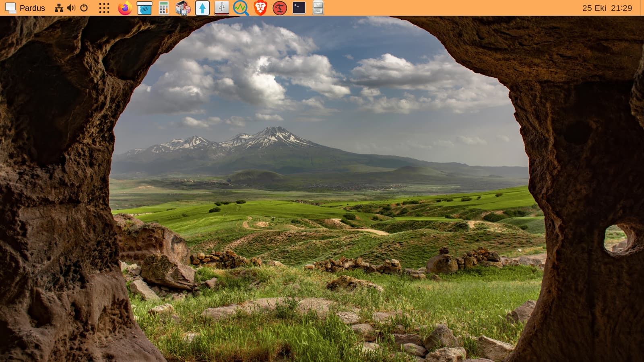Launch the calculator app
The width and height of the screenshot is (644, 362).
coord(163,8)
